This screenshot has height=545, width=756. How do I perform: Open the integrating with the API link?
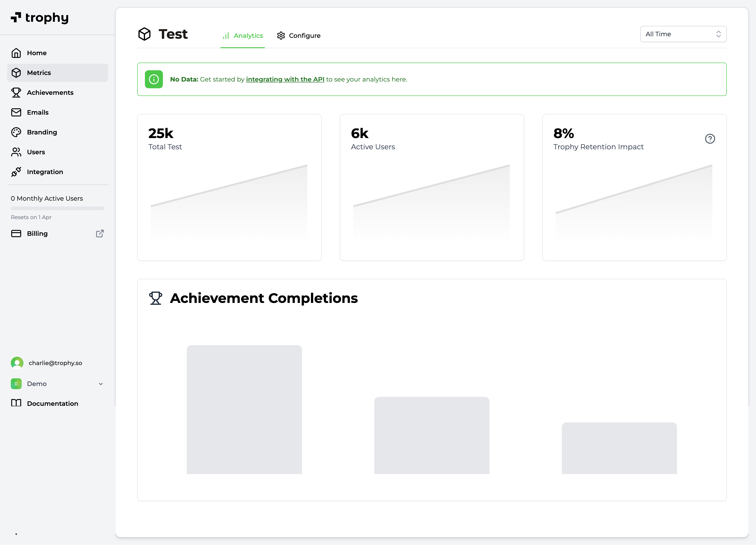pyautogui.click(x=285, y=79)
